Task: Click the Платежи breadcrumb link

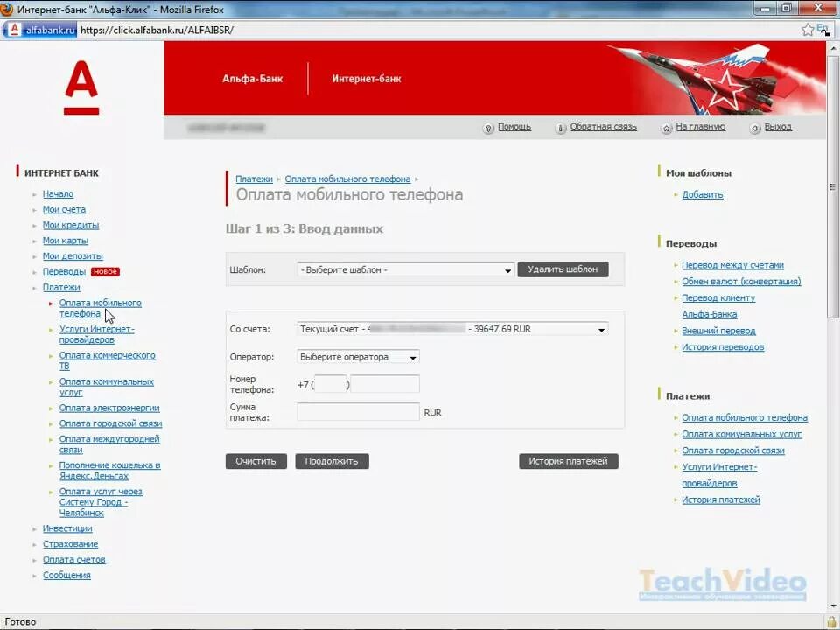Action: [x=254, y=178]
